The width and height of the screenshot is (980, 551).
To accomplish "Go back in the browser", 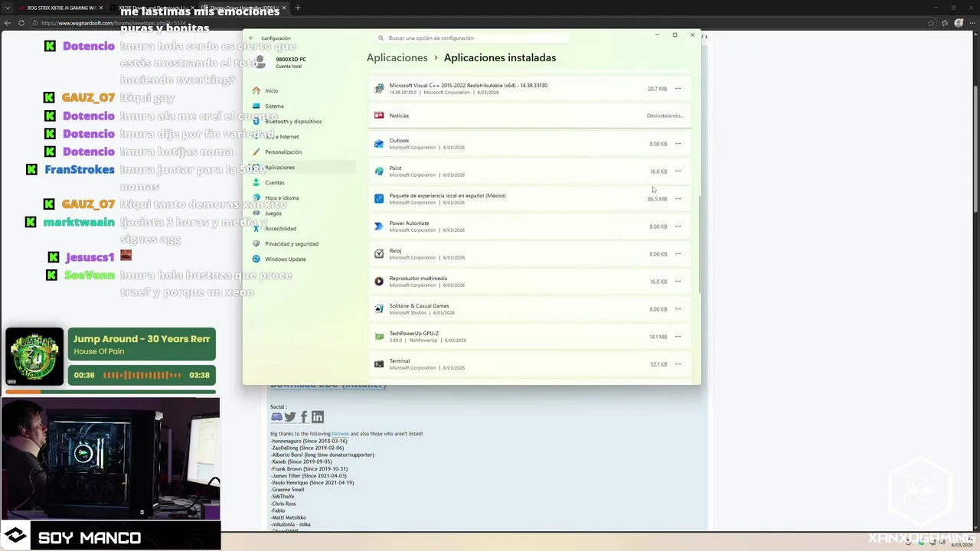I will pyautogui.click(x=8, y=23).
